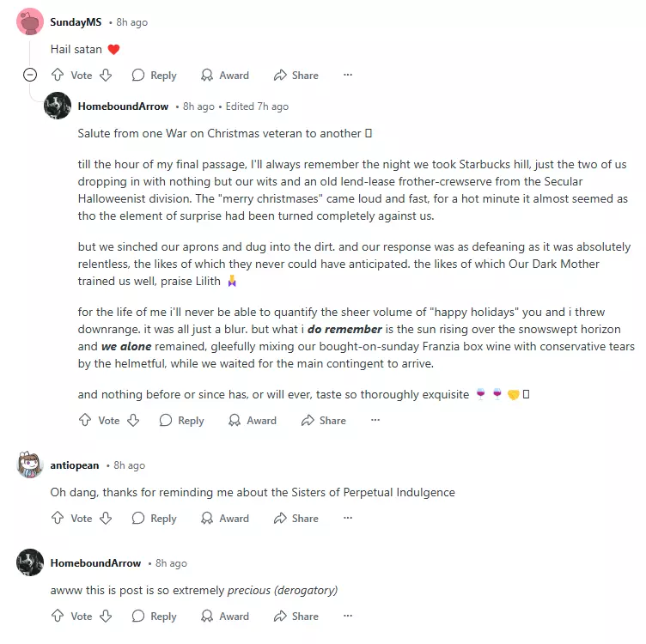Screen dimensions: 646x644
Task: Award SundayMS's comment
Action: 225,76
